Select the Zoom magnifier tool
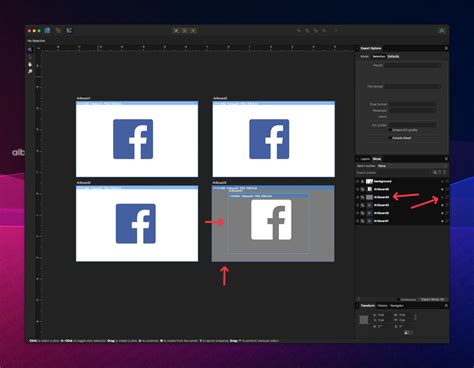Screen dimensions: 474x368 coord(30,72)
